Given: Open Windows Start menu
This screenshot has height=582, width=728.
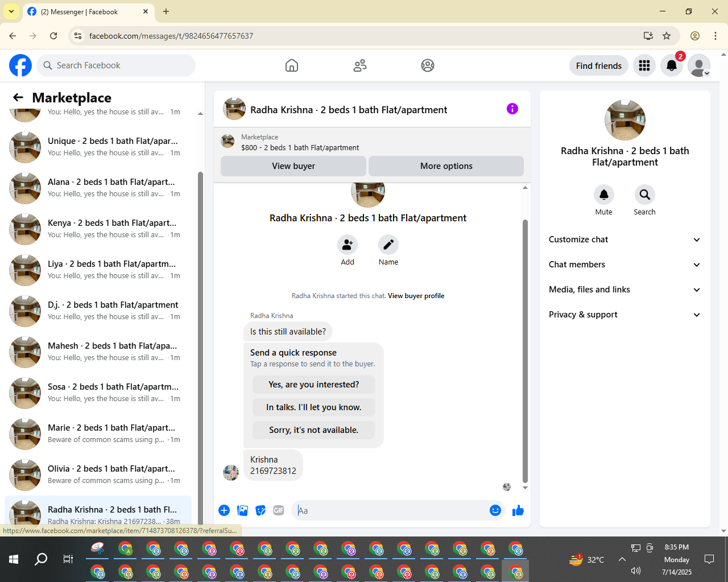Looking at the screenshot, I should pyautogui.click(x=14, y=559).
